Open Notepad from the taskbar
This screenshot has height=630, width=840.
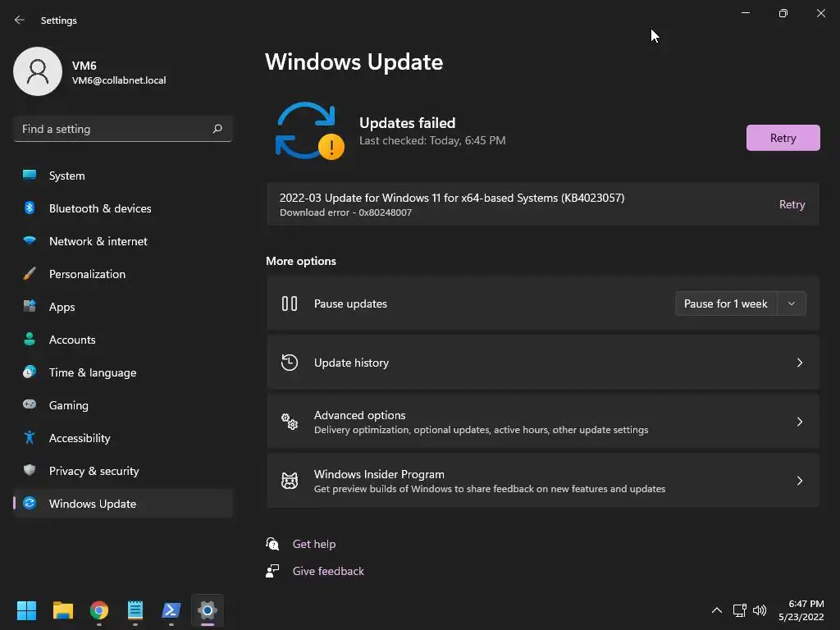click(x=135, y=610)
